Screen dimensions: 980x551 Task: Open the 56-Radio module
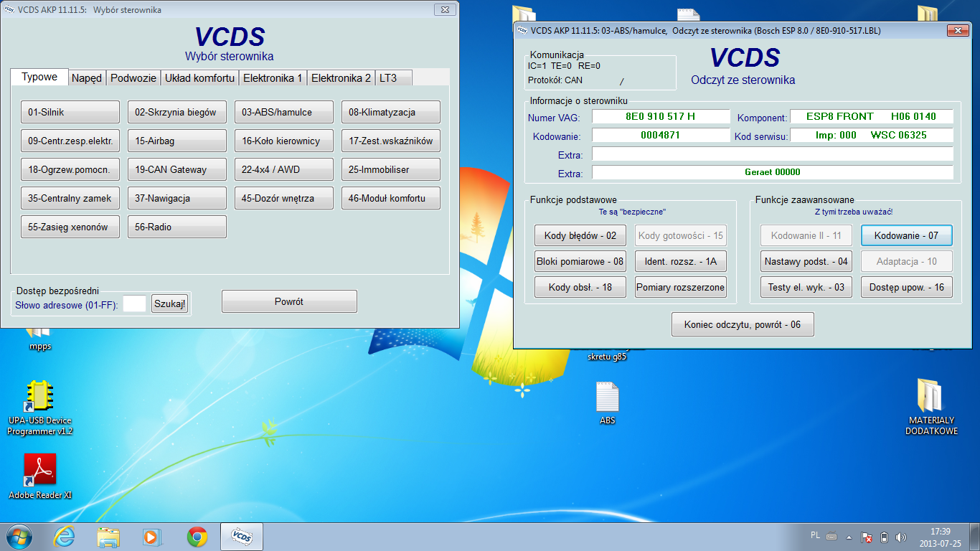pyautogui.click(x=177, y=227)
